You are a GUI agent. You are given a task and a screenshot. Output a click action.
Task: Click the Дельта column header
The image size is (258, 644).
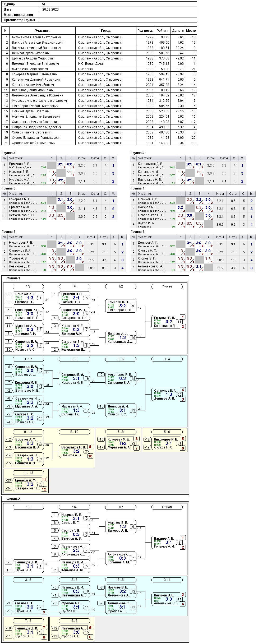(x=178, y=31)
